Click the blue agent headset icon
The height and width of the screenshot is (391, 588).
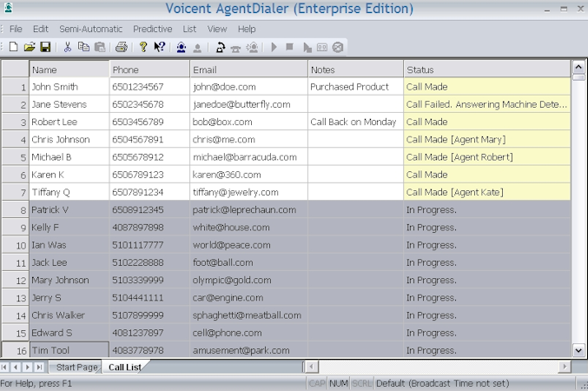point(182,47)
